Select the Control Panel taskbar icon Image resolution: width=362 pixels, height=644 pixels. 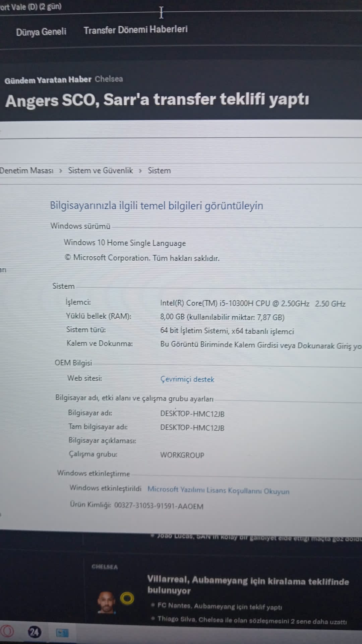(x=62, y=633)
